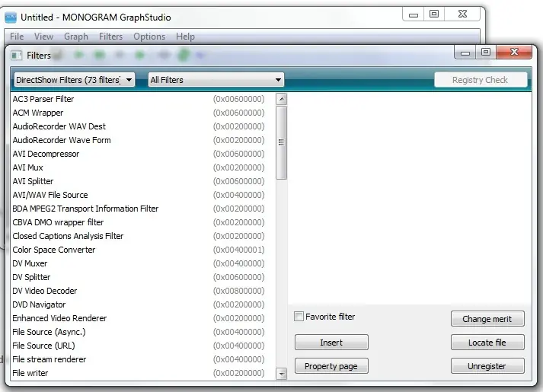Click the Registry Check button

click(481, 80)
